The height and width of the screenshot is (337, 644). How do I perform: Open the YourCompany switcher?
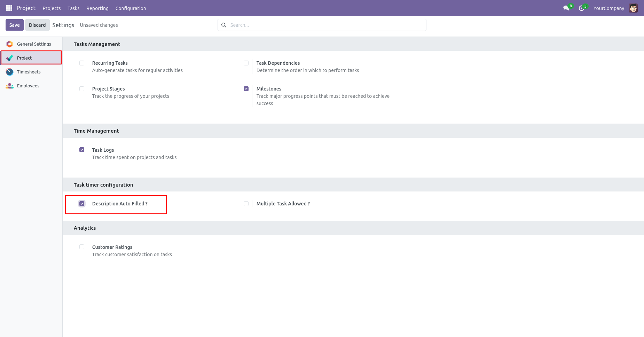click(x=608, y=8)
